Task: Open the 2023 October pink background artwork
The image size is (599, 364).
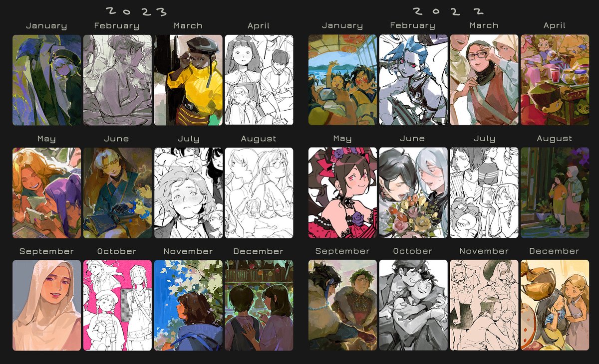Action: point(117,305)
